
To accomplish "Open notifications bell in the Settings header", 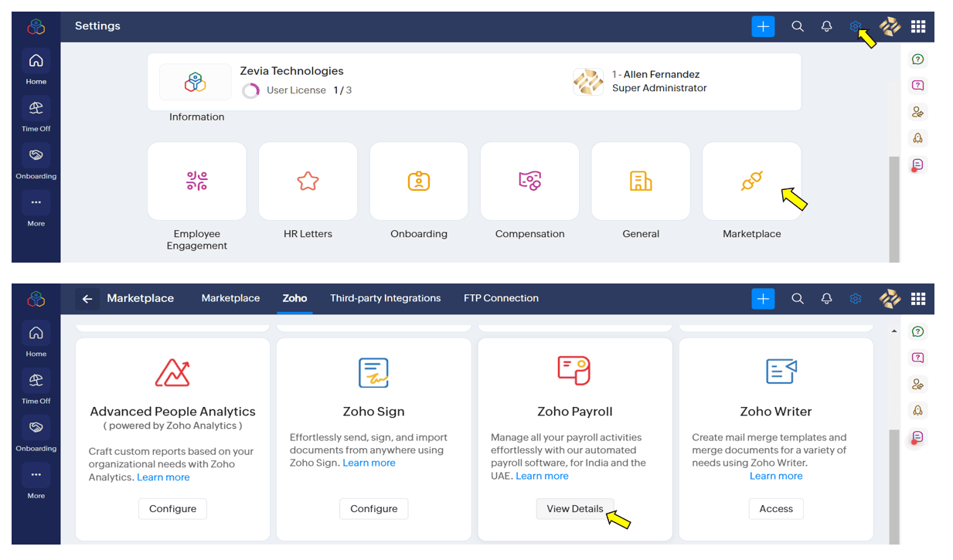I will point(826,26).
